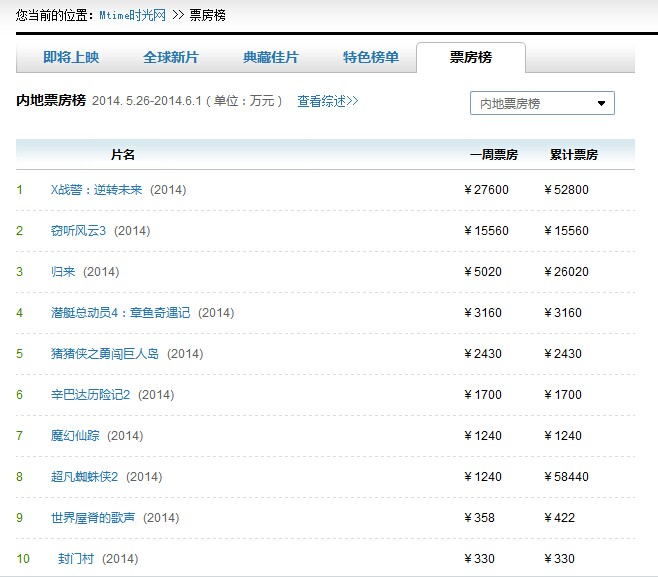Image resolution: width=658 pixels, height=577 pixels.
Task: Click the 世界屋脊的歌声 title link
Action: tap(92, 518)
